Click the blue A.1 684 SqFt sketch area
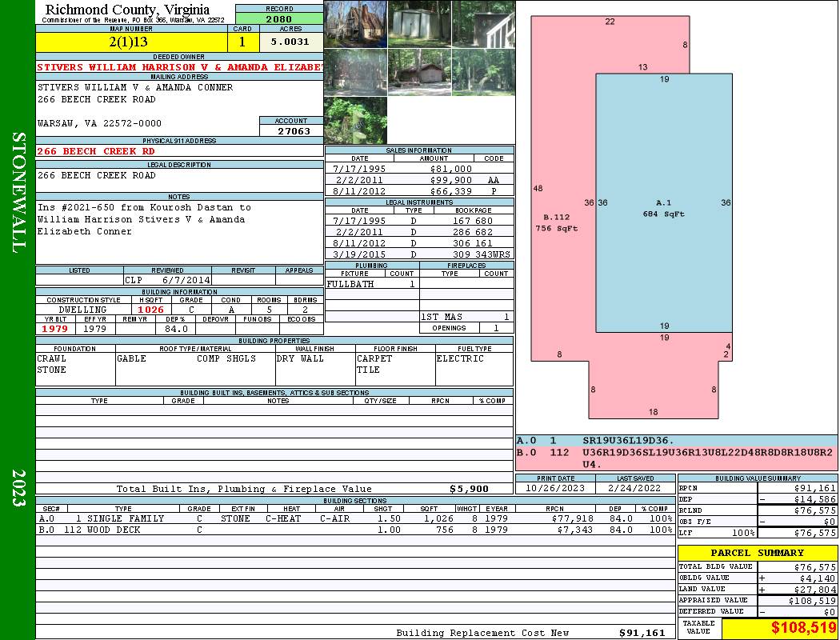 663,208
